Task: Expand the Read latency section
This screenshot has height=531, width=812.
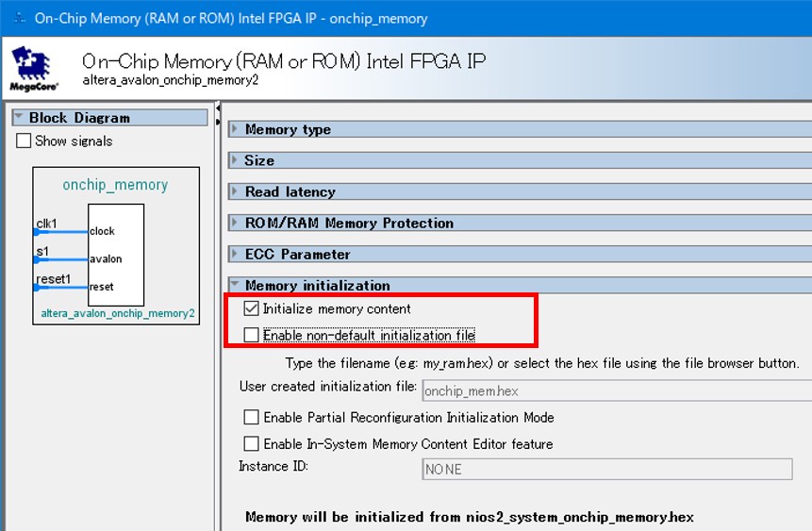Action: (236, 191)
